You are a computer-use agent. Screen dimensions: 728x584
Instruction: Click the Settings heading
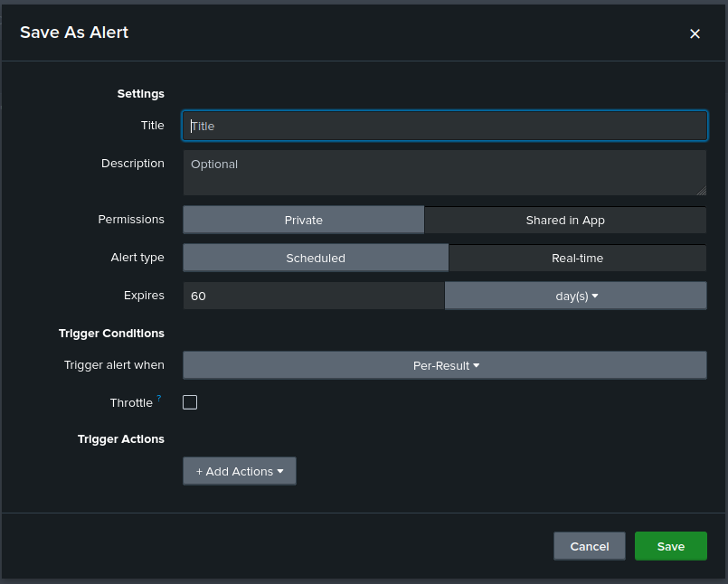coord(141,94)
